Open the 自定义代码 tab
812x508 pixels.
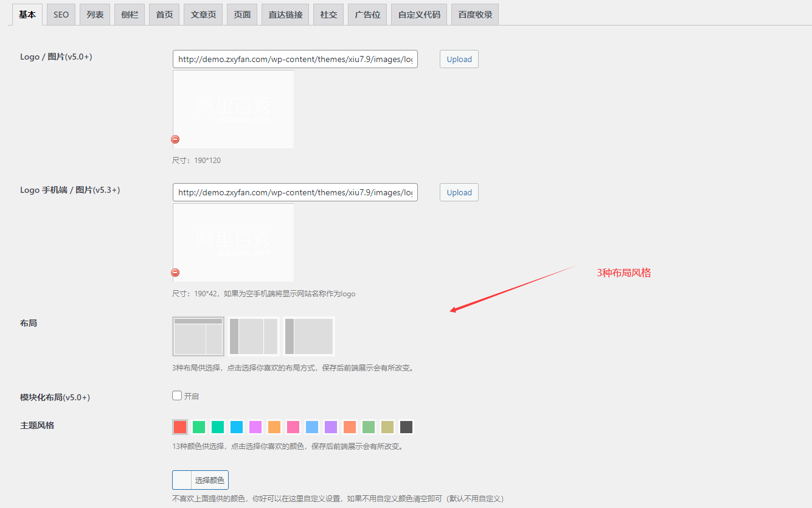point(419,15)
